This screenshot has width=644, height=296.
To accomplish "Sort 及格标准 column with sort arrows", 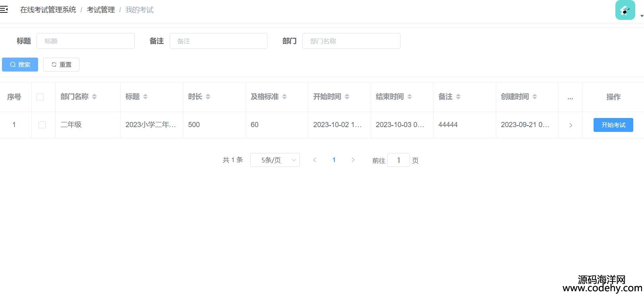I will coord(284,97).
